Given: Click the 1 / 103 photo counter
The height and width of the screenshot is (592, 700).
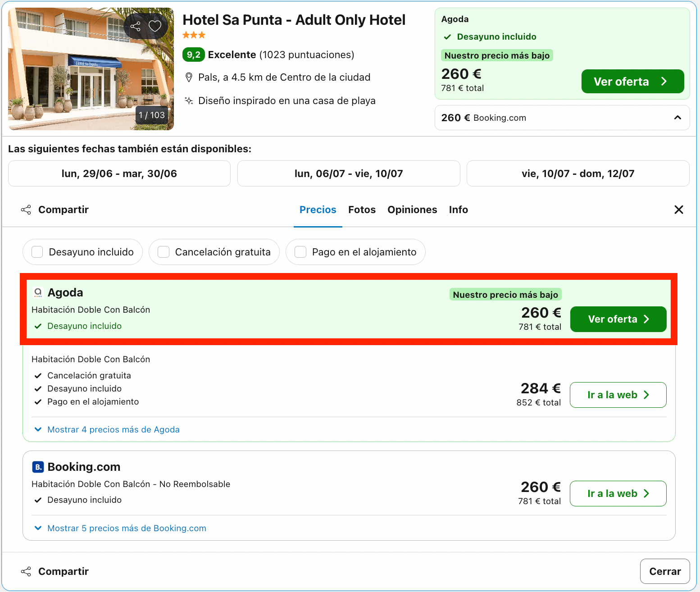Looking at the screenshot, I should click(152, 115).
